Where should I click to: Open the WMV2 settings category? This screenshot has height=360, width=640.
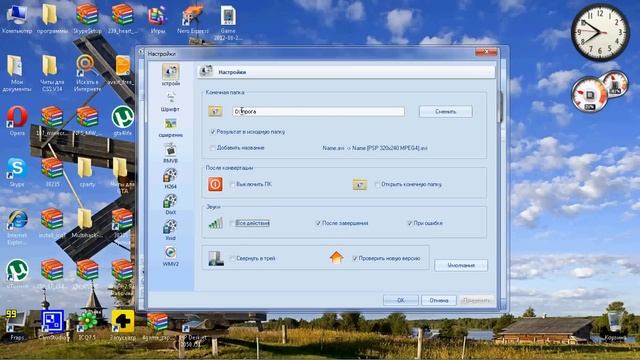[x=171, y=256]
